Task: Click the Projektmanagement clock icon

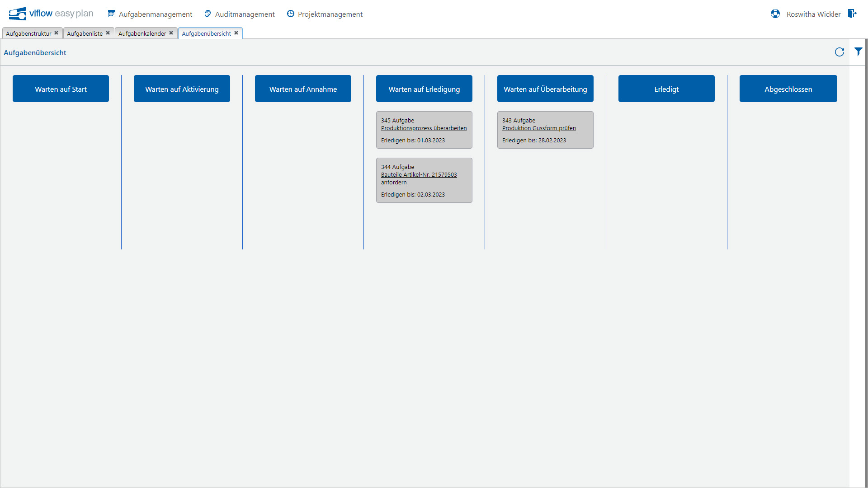Action: pyautogui.click(x=290, y=14)
